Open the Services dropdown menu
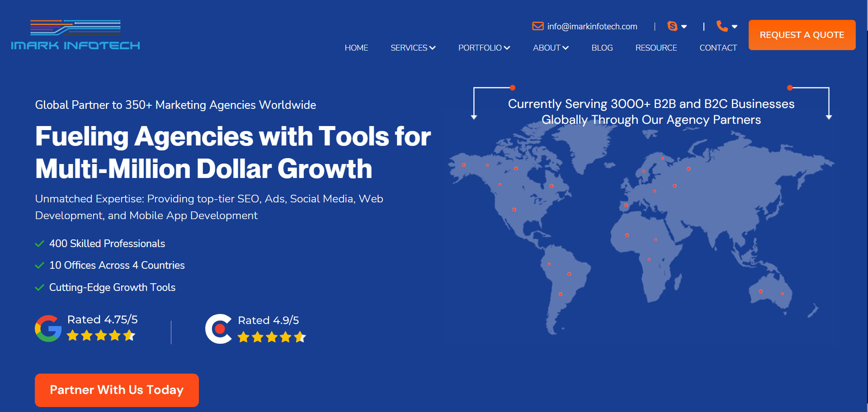The image size is (868, 412). [413, 48]
